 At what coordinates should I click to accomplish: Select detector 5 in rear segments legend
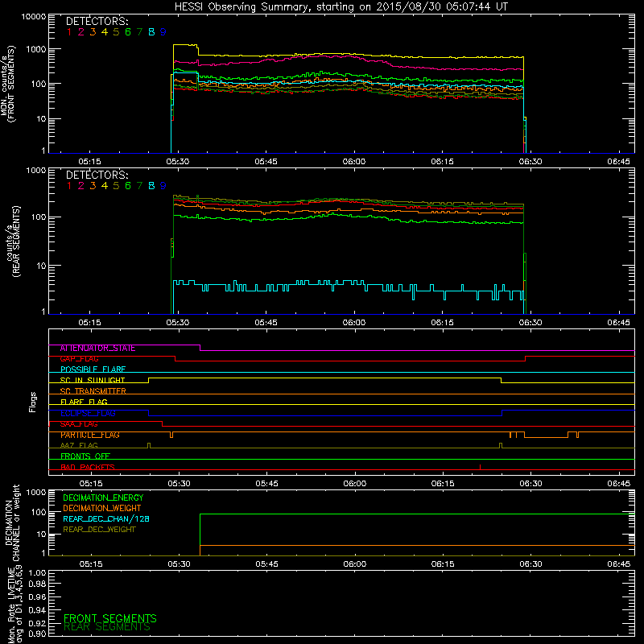(116, 186)
